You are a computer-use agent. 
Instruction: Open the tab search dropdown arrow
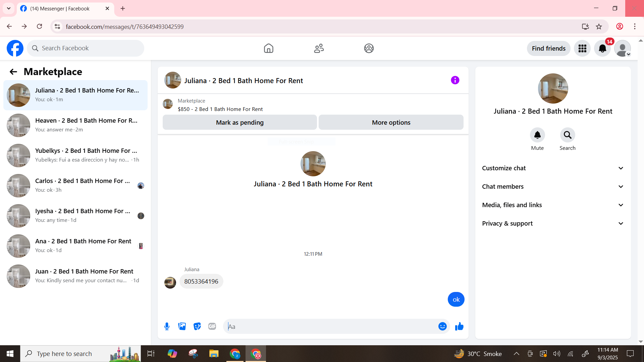[9, 8]
